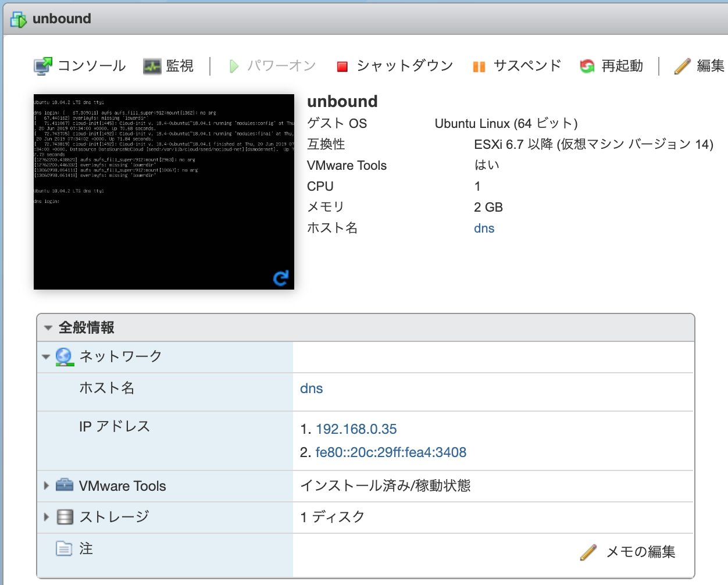The height and width of the screenshot is (585, 728).
Task: Click the ネットワーク row label
Action: (x=120, y=356)
